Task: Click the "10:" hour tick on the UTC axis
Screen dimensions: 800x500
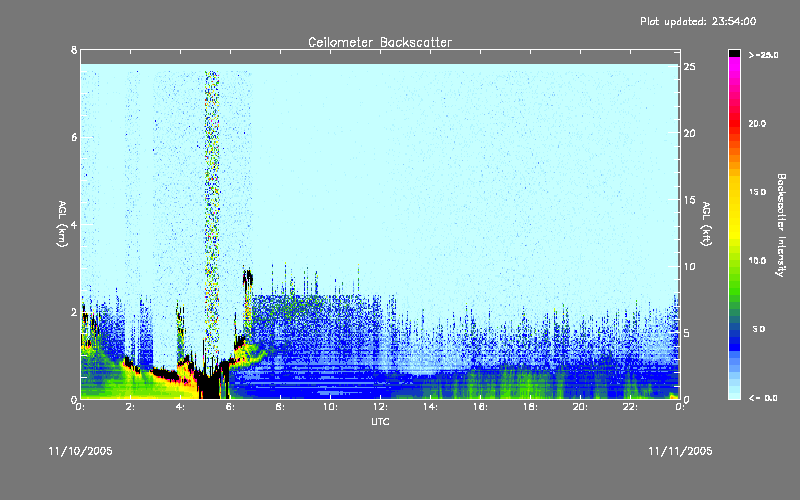Action: [330, 407]
